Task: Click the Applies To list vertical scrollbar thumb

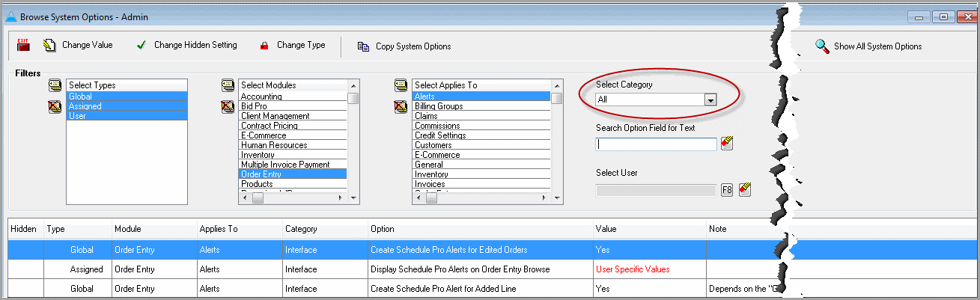Action: (x=556, y=98)
